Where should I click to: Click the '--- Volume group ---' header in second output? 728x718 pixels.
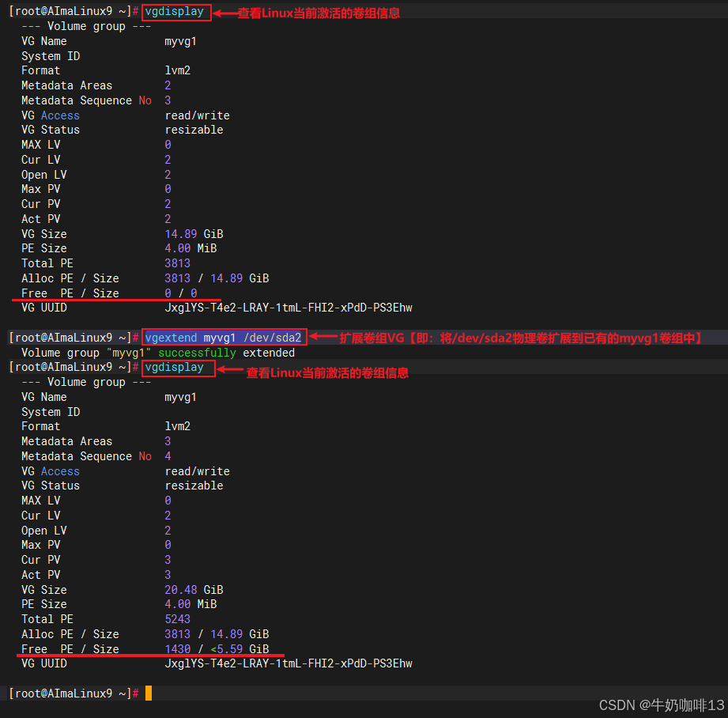(86, 382)
